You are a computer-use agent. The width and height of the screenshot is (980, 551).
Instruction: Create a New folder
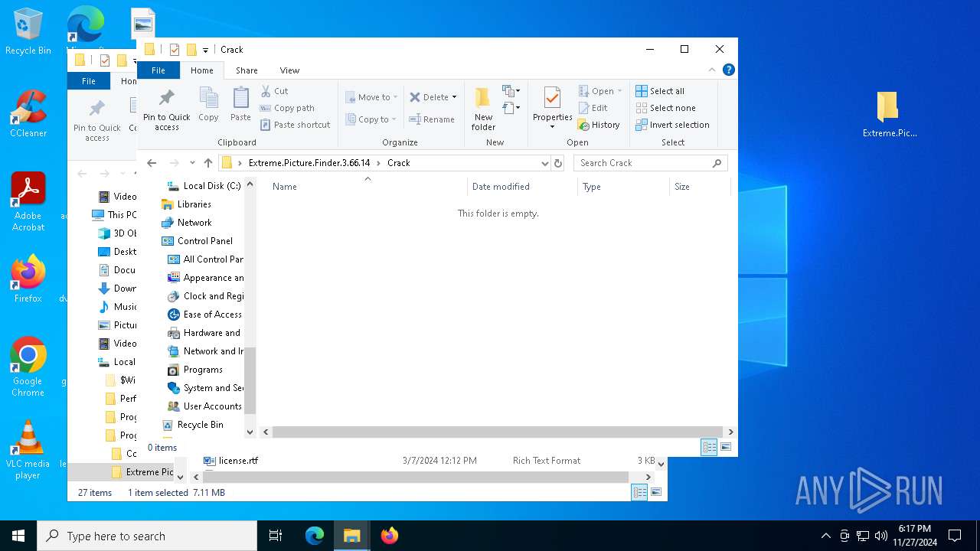click(x=483, y=109)
